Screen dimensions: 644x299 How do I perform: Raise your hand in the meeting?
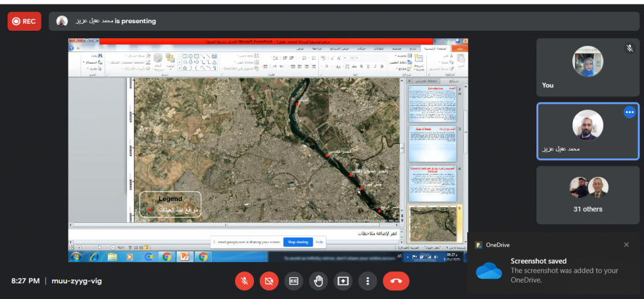click(319, 281)
